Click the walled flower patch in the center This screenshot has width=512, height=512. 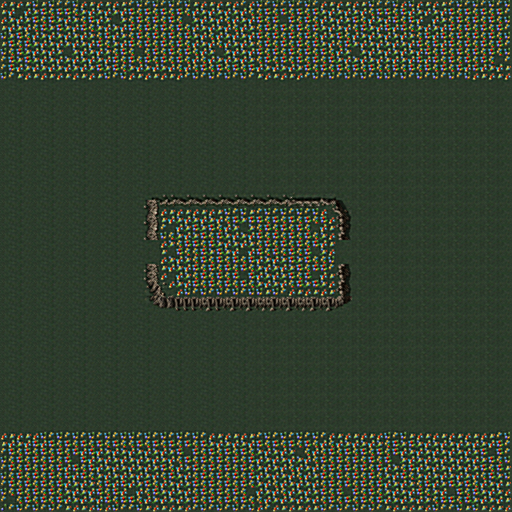click(x=248, y=253)
